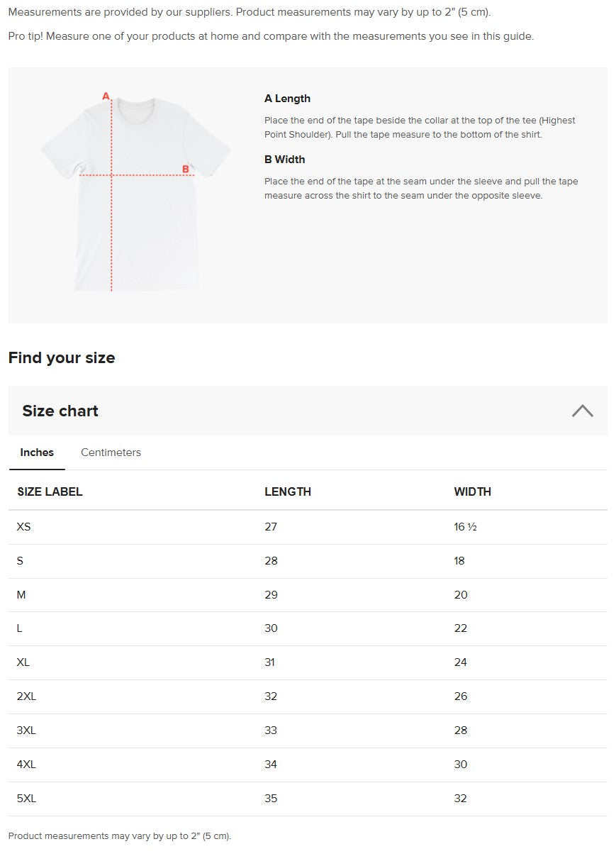
Task: Select the 2XL size row label
Action: click(x=26, y=696)
